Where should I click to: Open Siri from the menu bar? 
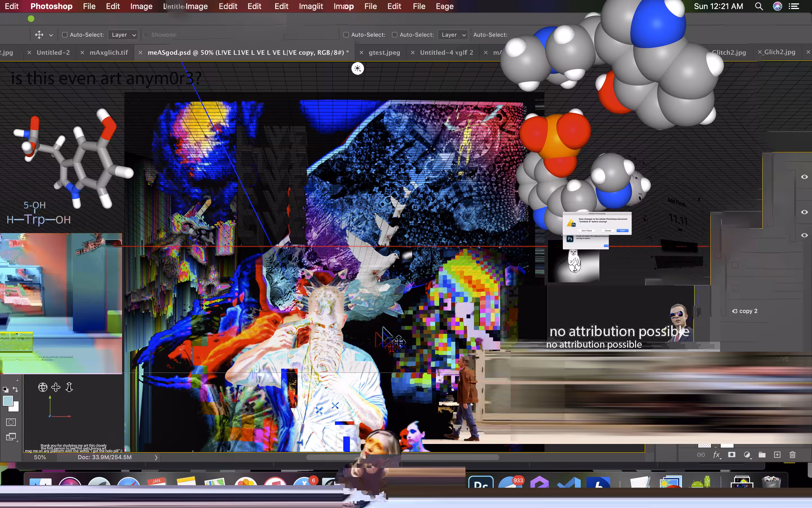pyautogui.click(x=777, y=6)
